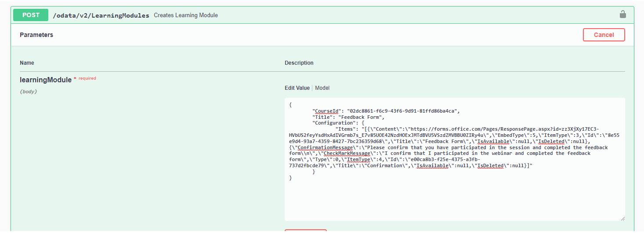Click the Parameters section heading

[x=36, y=35]
